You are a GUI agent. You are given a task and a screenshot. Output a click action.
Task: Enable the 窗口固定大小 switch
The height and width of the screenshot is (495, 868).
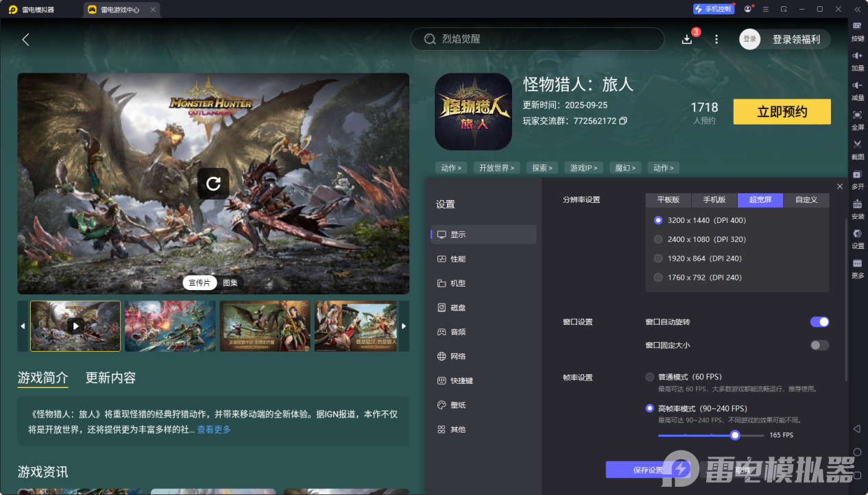[819, 346]
